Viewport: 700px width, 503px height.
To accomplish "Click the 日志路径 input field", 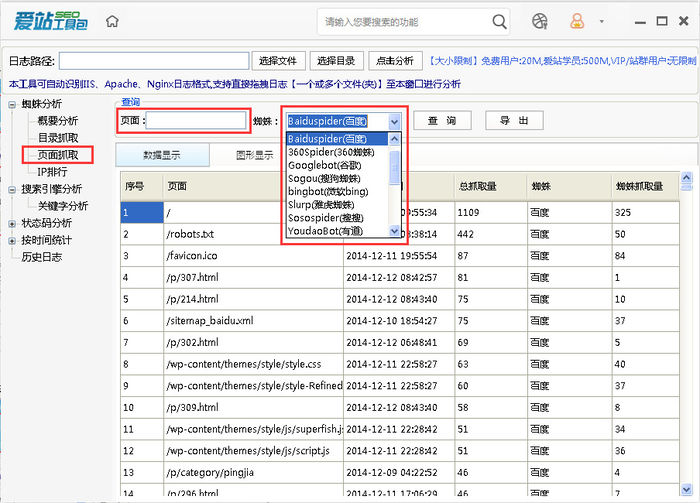I will [x=154, y=61].
